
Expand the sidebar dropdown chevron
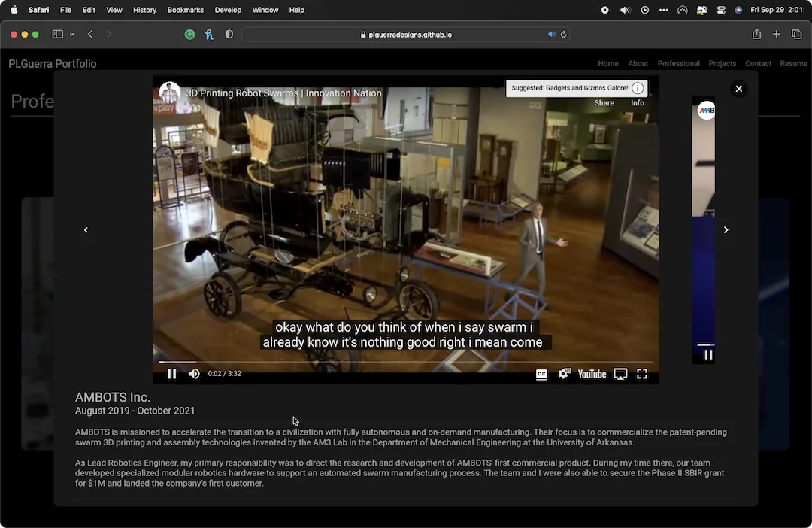tap(72, 34)
